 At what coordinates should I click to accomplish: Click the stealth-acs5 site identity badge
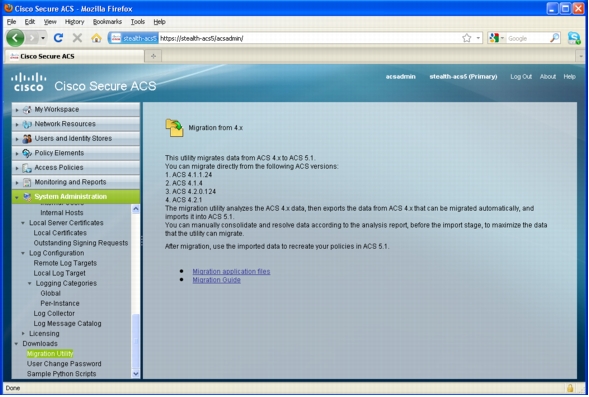(x=134, y=38)
